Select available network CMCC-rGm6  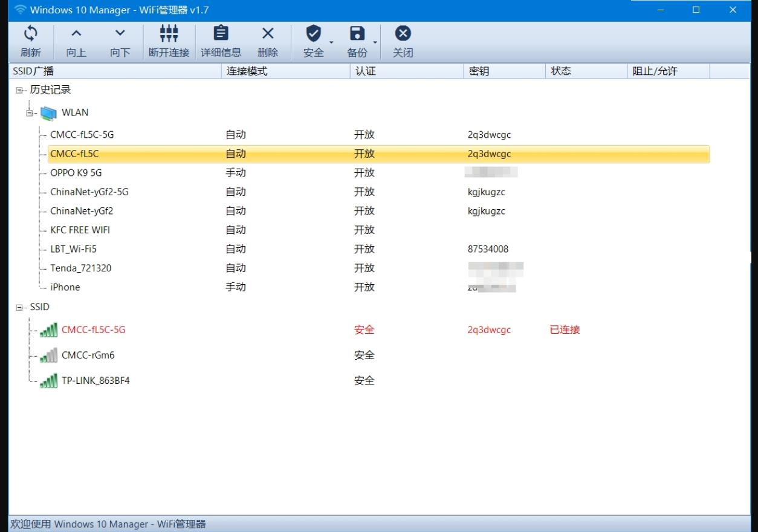pyautogui.click(x=88, y=355)
